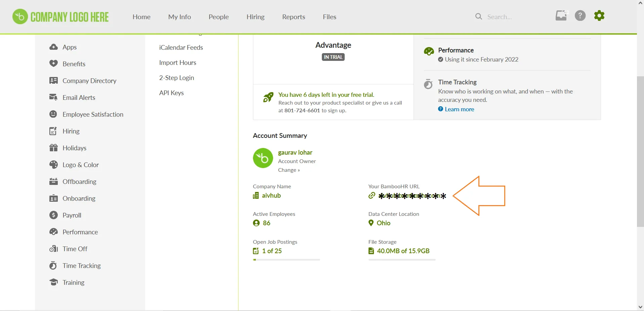
Task: Click the Email Alerts envelope icon
Action: point(53,98)
